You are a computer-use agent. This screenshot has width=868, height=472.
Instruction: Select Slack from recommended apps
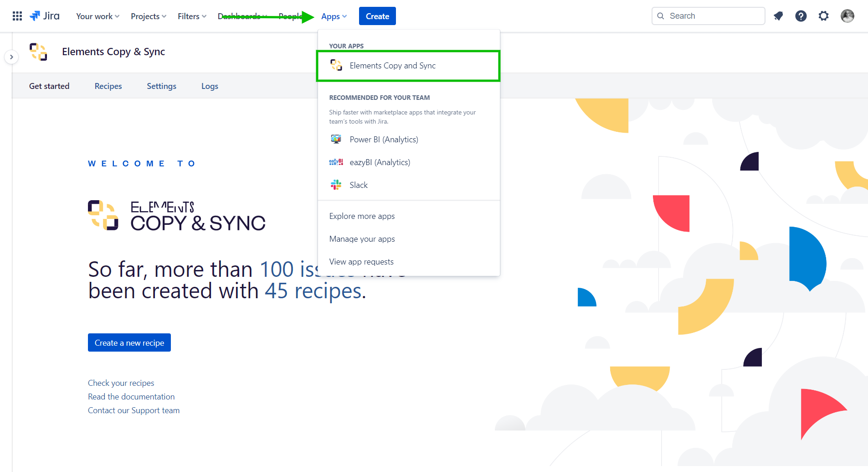359,185
